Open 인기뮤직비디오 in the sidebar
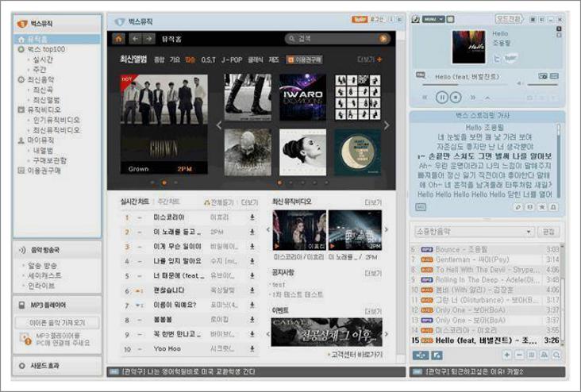Viewport: 581px width, 392px height. 56,120
